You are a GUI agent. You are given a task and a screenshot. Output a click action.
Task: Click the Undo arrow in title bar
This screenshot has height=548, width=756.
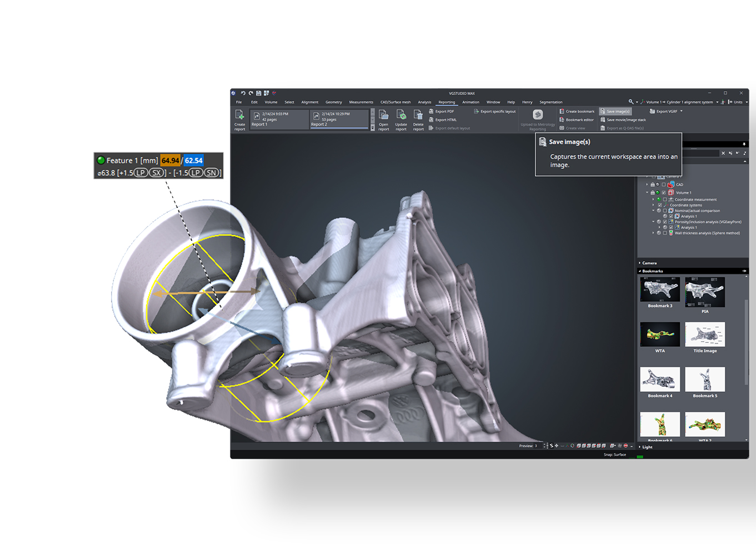pyautogui.click(x=243, y=93)
